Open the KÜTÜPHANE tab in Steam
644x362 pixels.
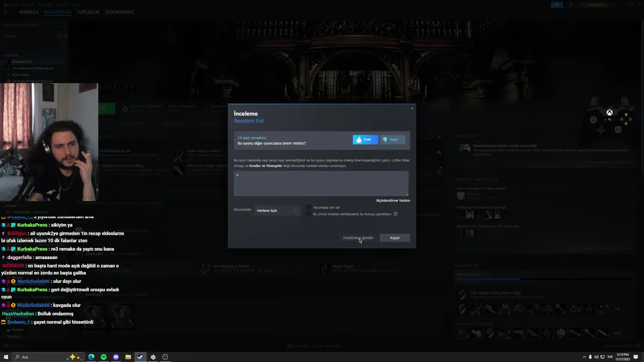pyautogui.click(x=58, y=12)
